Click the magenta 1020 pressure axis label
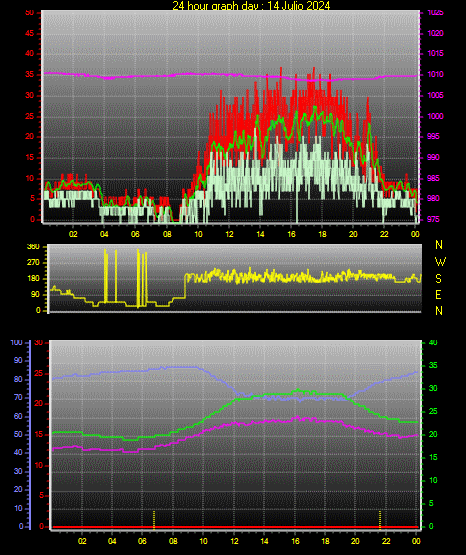This screenshot has width=466, height=555. tap(435, 33)
